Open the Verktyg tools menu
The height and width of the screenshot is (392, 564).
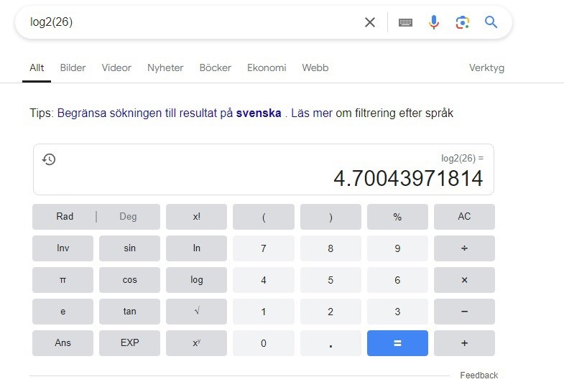tap(486, 68)
